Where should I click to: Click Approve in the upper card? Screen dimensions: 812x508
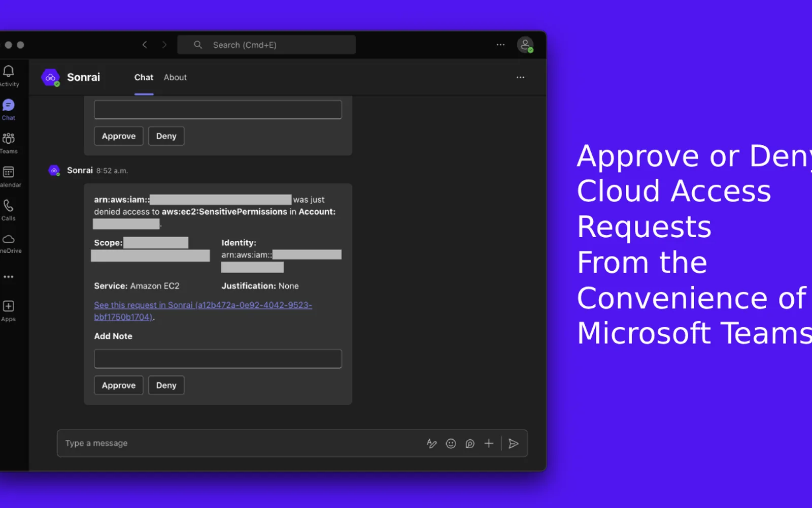pos(119,136)
